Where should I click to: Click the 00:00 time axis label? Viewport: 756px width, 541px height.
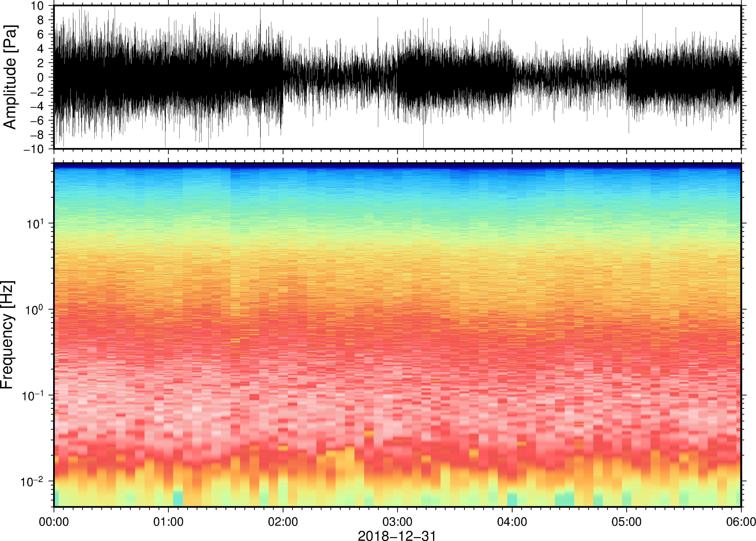pos(54,522)
